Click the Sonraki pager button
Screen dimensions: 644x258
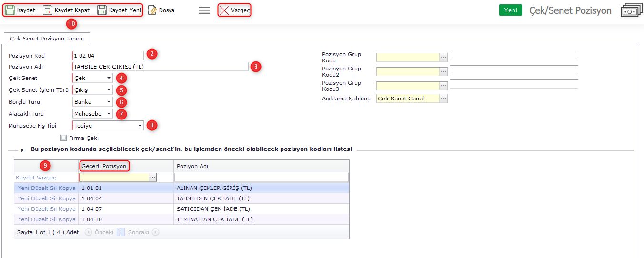(143, 232)
